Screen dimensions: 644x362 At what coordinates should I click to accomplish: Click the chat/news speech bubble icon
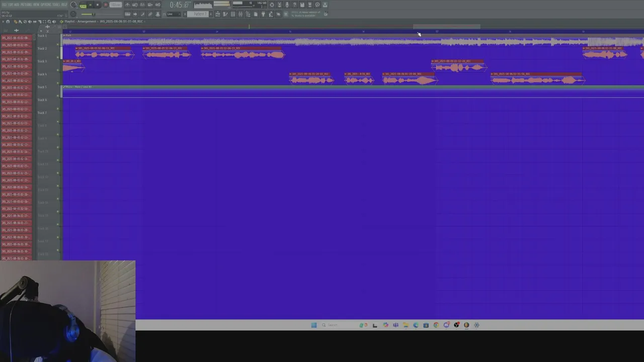(317, 5)
